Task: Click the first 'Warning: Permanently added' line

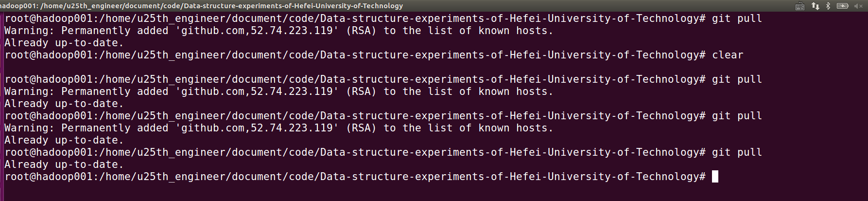Action: 279,31
